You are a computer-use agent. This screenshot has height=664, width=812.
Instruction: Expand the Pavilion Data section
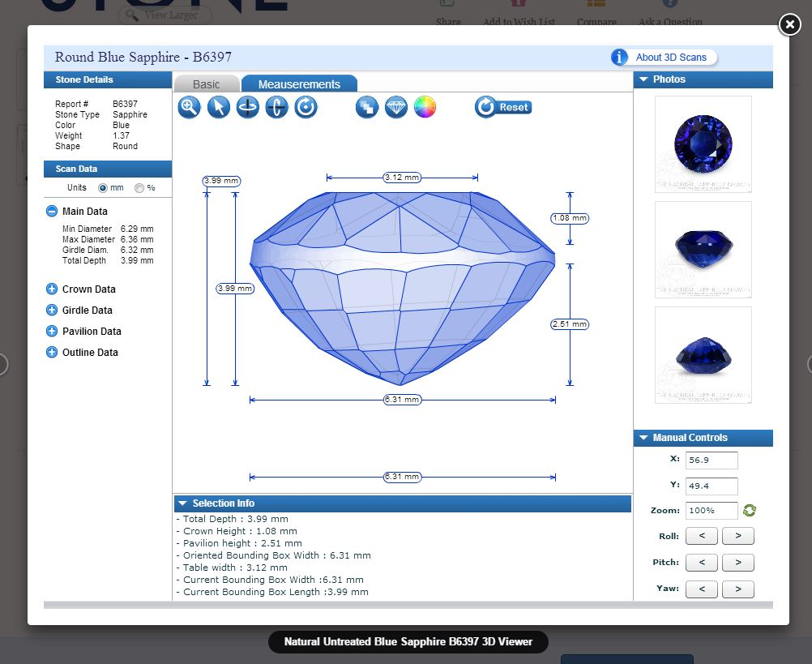52,332
